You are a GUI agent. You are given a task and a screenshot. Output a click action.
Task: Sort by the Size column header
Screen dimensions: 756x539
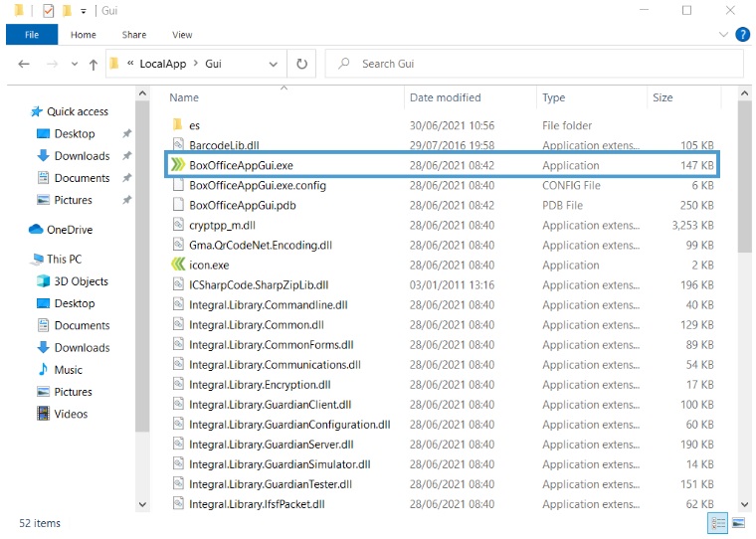(x=662, y=97)
